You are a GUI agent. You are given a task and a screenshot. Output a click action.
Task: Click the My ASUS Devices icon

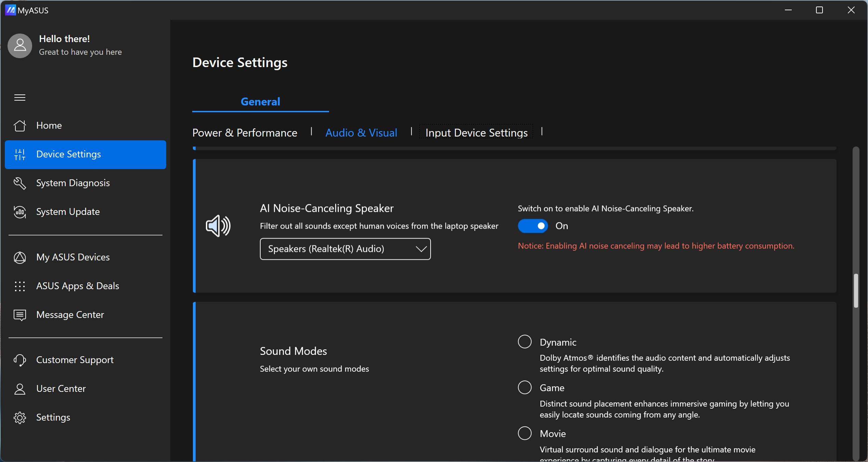[x=20, y=257]
